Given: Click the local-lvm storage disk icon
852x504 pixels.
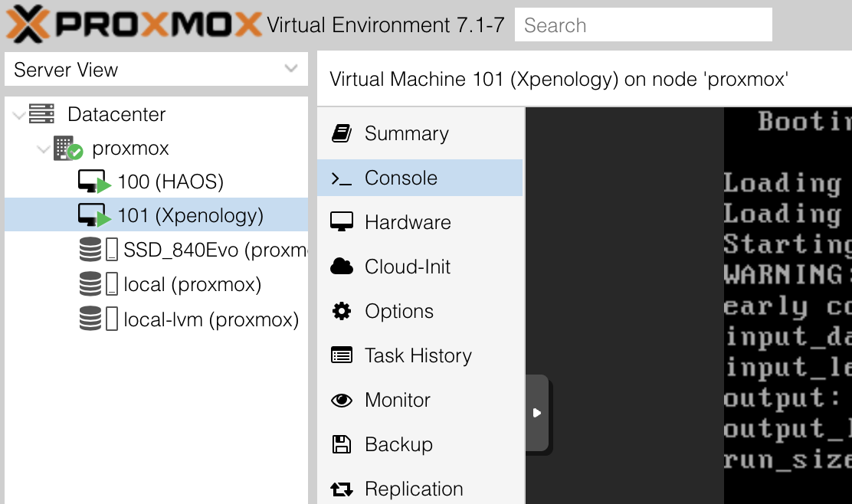Looking at the screenshot, I should (98, 319).
